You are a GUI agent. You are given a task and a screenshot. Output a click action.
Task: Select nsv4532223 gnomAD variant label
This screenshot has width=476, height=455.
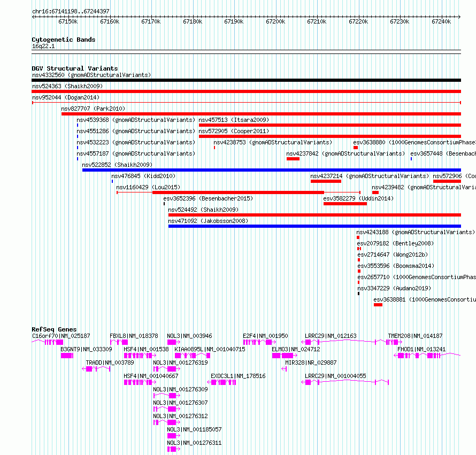coord(136,142)
